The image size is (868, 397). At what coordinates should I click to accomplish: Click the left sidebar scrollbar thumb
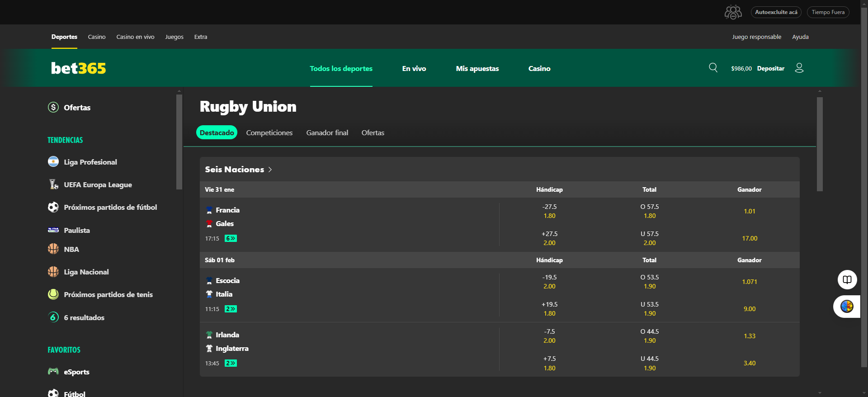(179, 142)
